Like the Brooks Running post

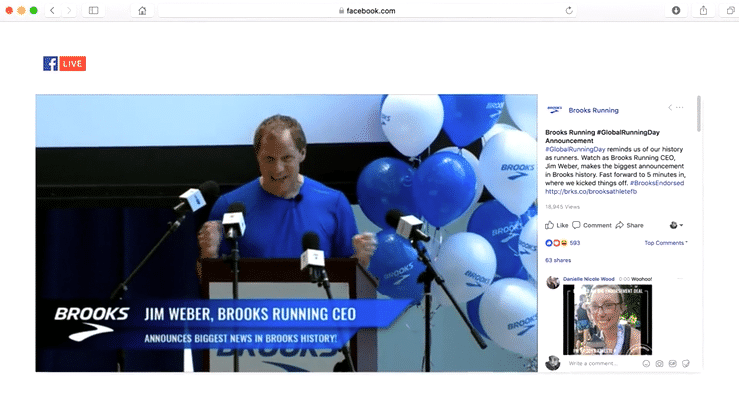tap(557, 225)
